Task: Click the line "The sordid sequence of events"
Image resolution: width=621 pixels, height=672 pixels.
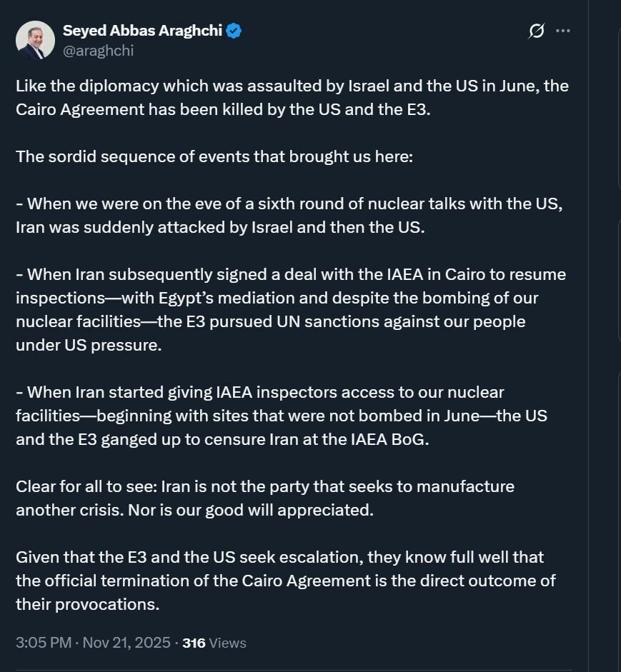Action: pyautogui.click(x=214, y=156)
